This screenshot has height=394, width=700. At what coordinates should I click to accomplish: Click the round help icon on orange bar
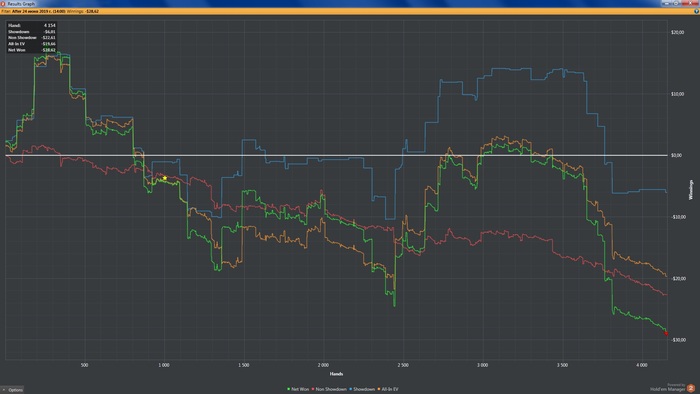click(x=696, y=11)
